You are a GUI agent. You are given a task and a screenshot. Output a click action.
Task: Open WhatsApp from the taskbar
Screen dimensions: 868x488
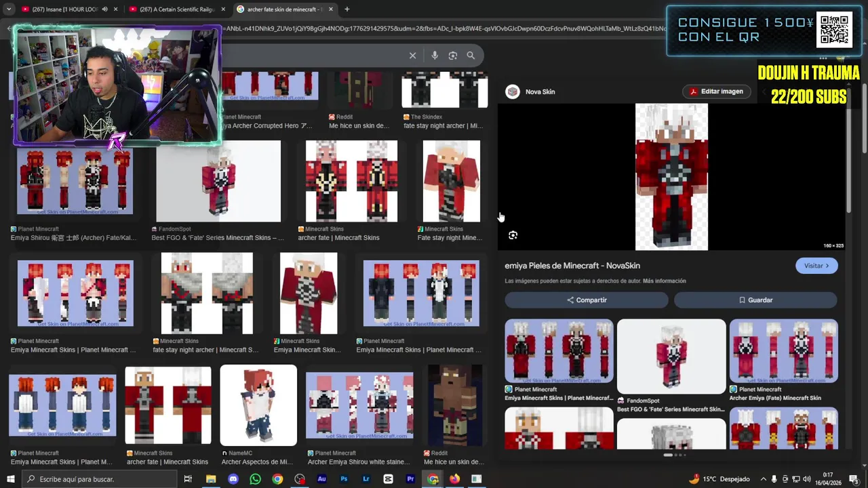pyautogui.click(x=255, y=479)
